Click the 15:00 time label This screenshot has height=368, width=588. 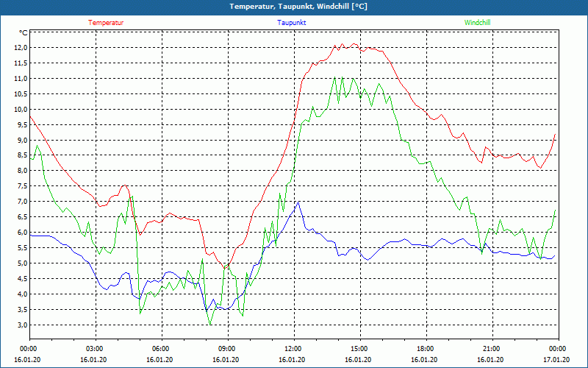pos(359,349)
